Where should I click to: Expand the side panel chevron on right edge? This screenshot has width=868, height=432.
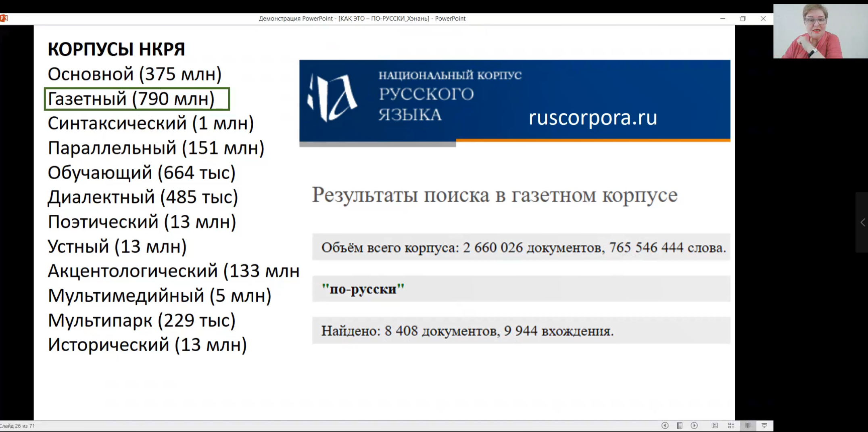point(862,222)
